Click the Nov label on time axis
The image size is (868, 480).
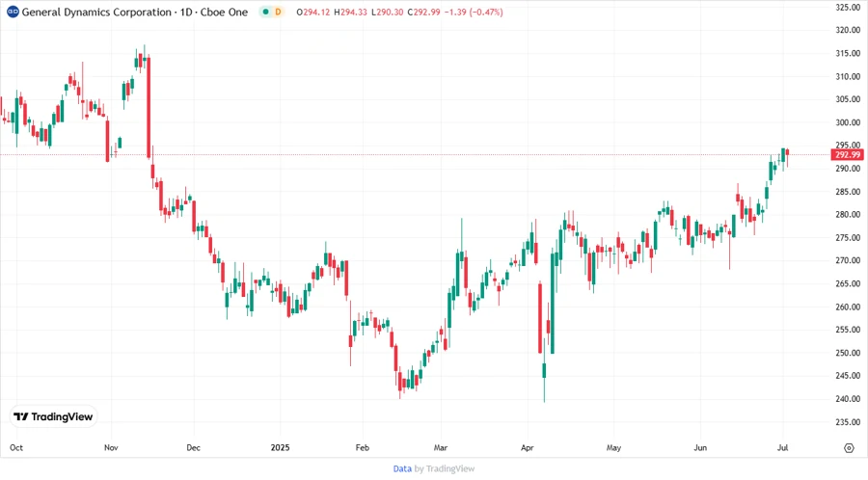tap(111, 447)
